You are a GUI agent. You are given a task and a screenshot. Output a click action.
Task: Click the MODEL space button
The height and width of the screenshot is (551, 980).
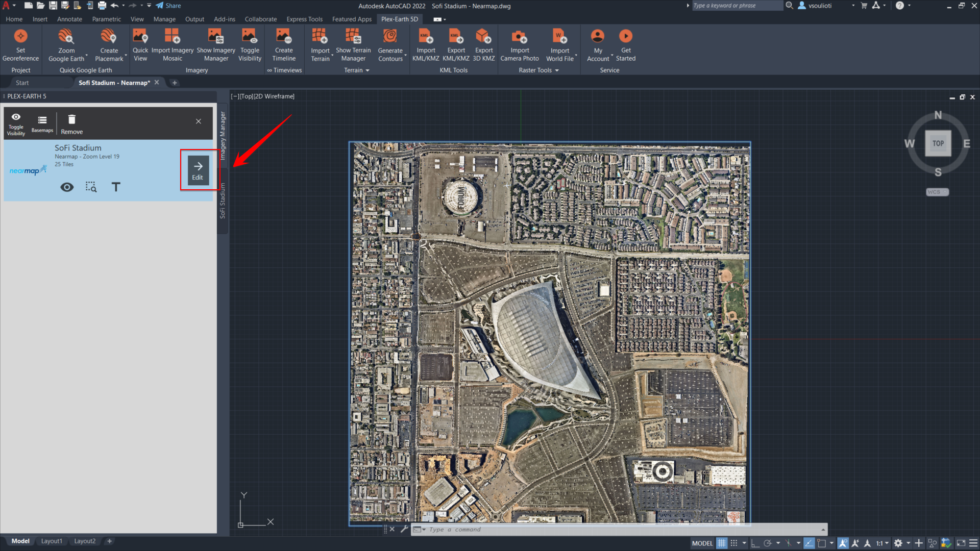[x=702, y=543]
